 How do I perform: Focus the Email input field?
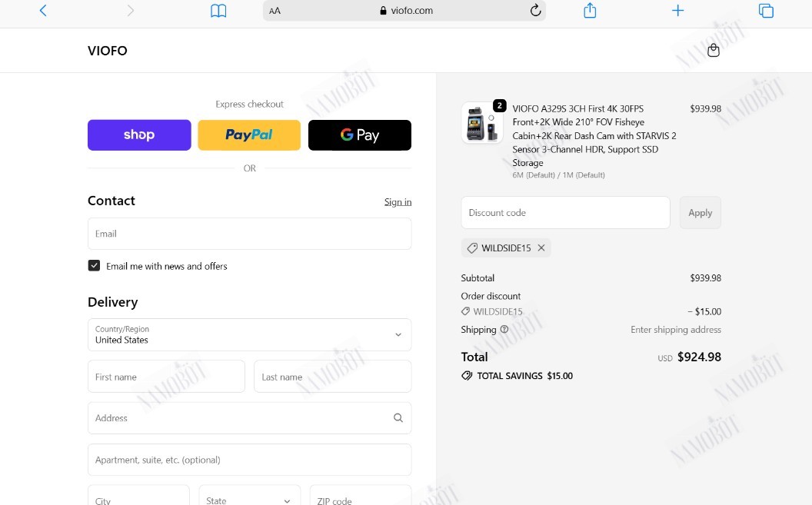[250, 234]
